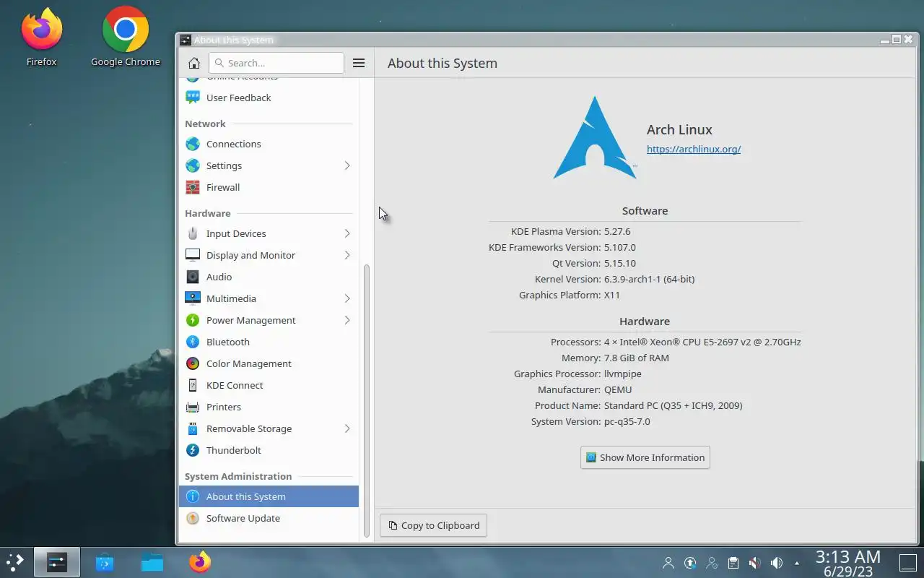Show hidden system tray icons arrow
924x578 pixels.
(x=797, y=563)
